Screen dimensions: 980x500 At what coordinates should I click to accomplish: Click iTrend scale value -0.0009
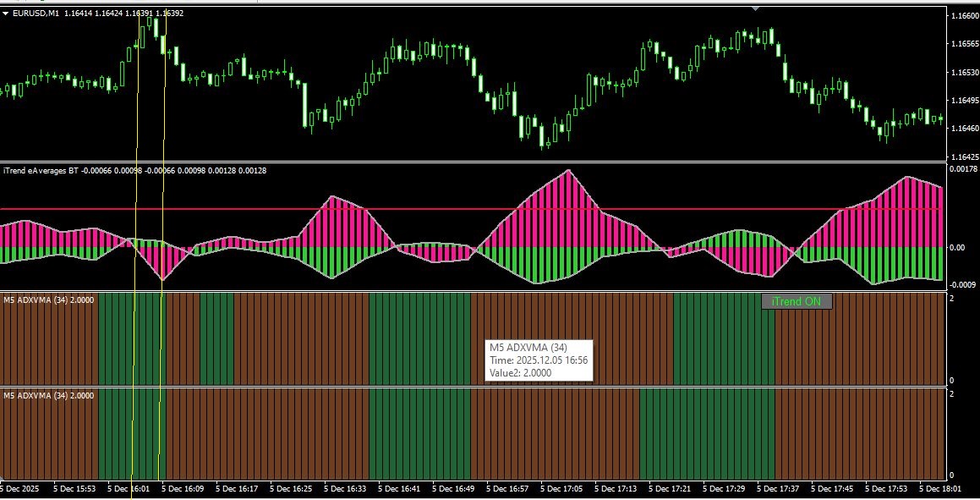pyautogui.click(x=962, y=285)
